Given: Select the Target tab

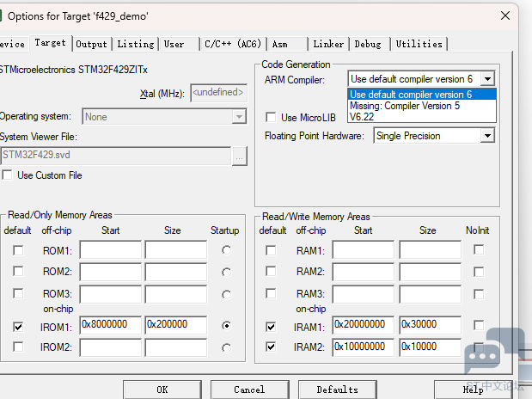Looking at the screenshot, I should tap(51, 43).
